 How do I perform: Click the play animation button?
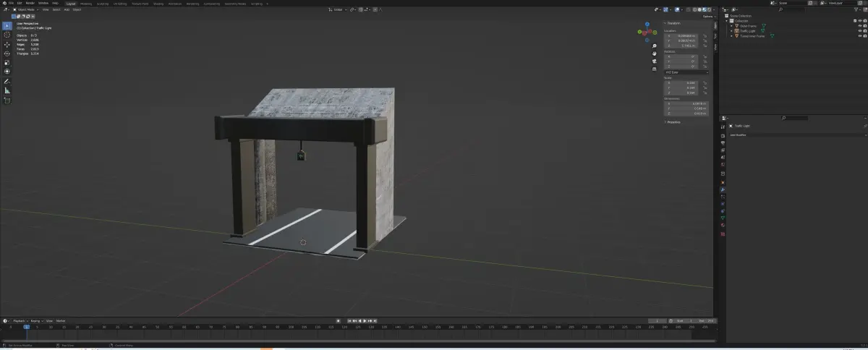pyautogui.click(x=365, y=320)
